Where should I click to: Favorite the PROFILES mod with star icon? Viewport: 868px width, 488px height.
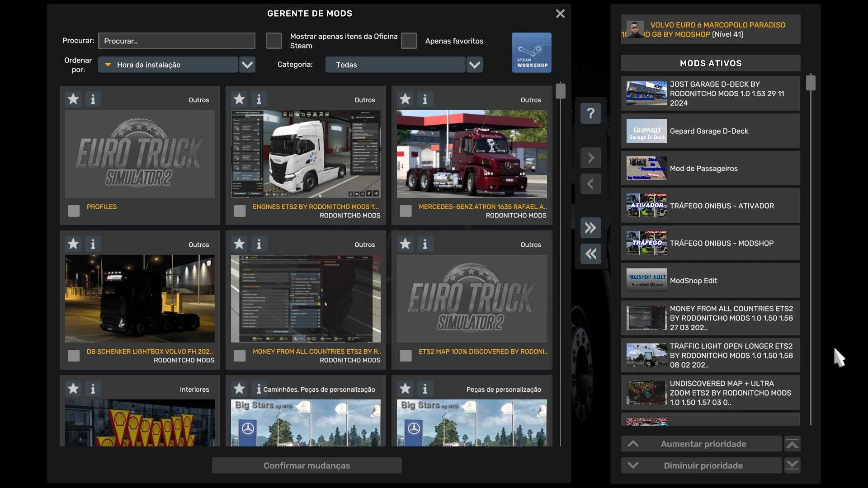tap(73, 99)
